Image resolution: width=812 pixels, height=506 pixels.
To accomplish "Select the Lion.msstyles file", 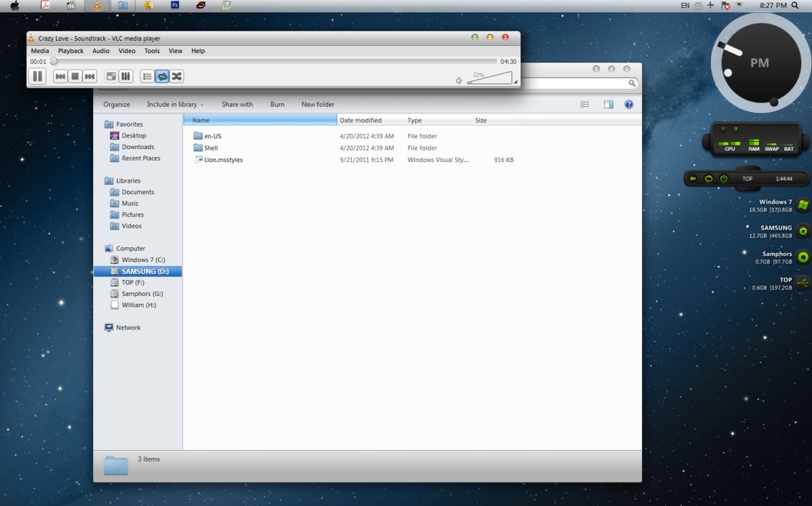I will 223,160.
